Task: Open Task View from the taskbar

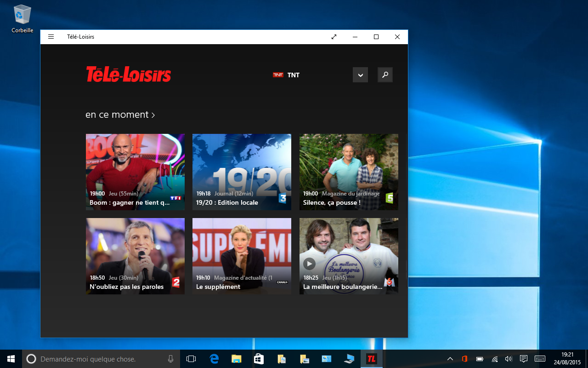Action: coord(191,359)
